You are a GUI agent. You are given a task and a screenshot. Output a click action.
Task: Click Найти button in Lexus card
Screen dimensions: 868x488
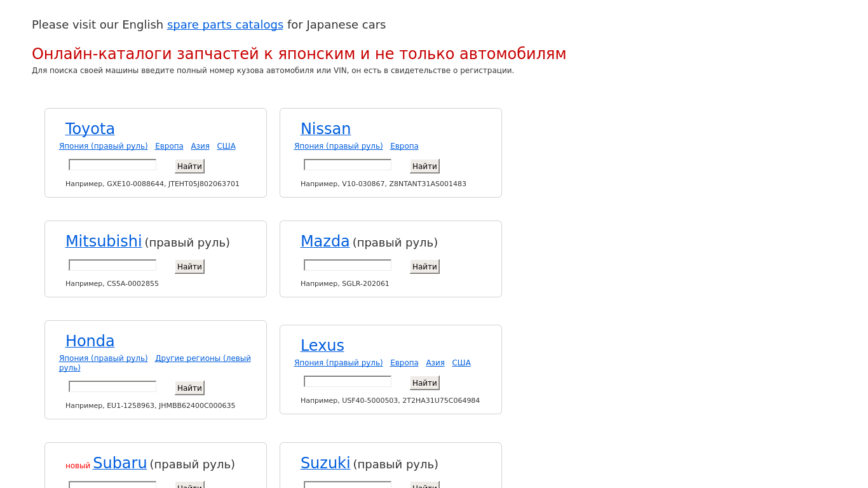pos(424,383)
